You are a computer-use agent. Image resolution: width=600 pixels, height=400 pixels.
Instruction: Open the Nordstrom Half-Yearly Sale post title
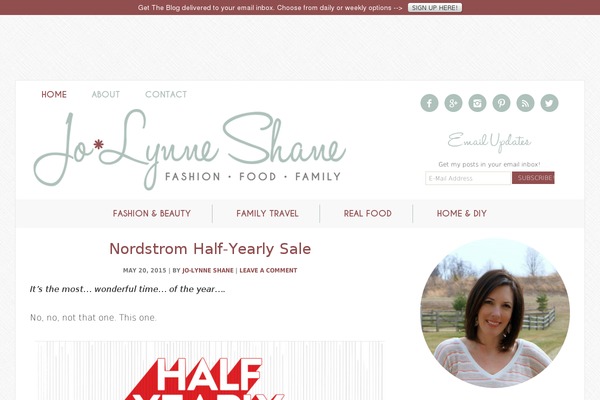pos(210,249)
